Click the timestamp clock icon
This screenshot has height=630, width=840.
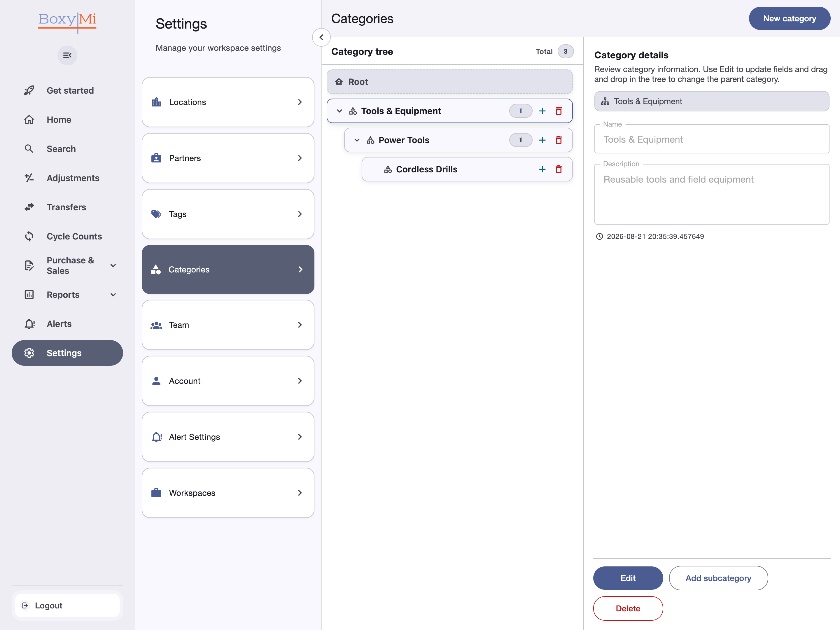(x=599, y=236)
